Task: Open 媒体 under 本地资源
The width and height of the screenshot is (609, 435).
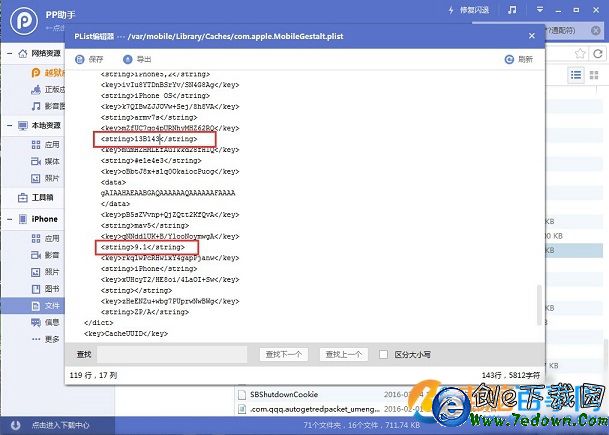Action: [45, 161]
